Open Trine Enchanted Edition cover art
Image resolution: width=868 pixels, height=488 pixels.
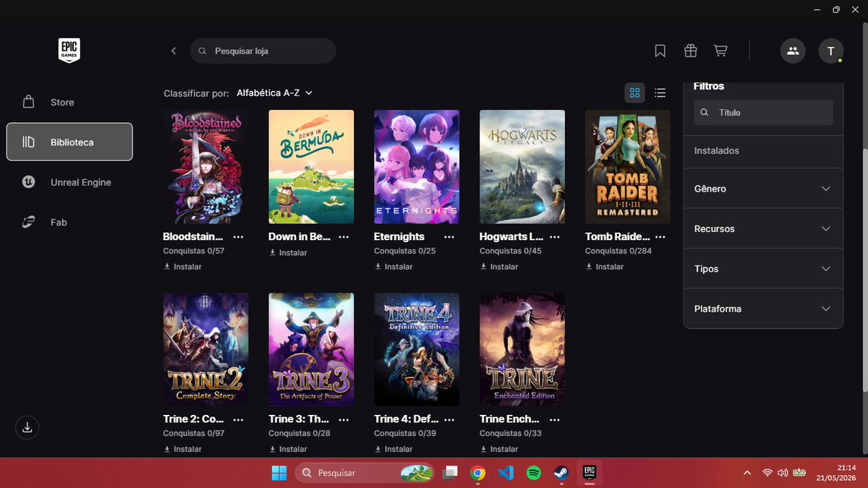pyautogui.click(x=522, y=349)
